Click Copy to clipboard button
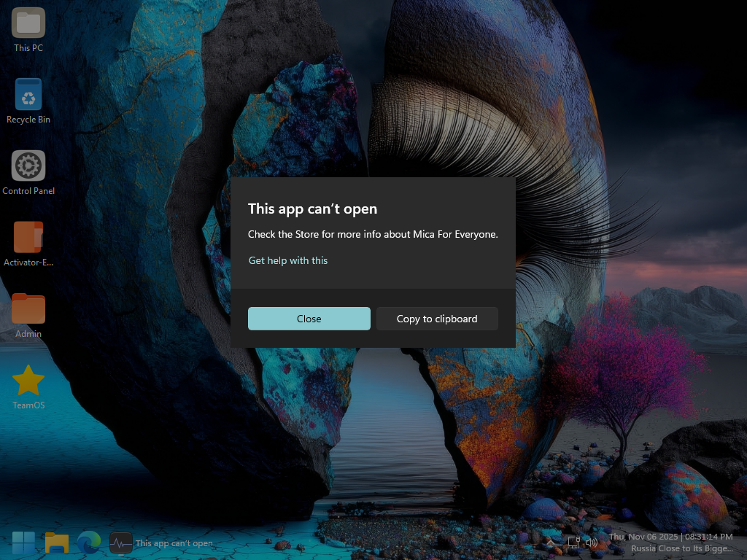 (437, 319)
